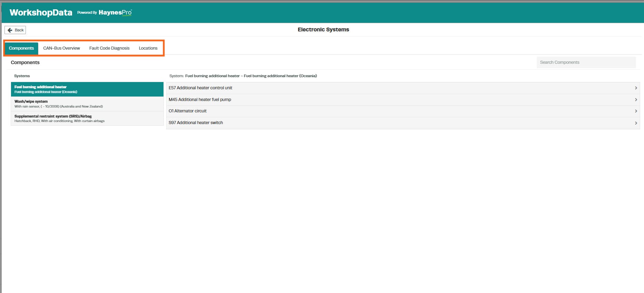Open the S97 Additional heater switch row

point(403,123)
